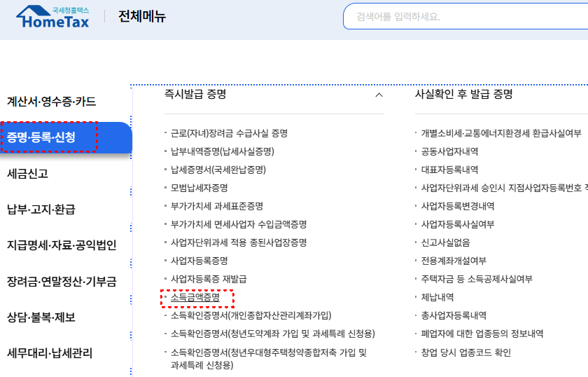Open 사업자등록사실여부 link
This screenshot has height=377, width=588.
(x=458, y=224)
